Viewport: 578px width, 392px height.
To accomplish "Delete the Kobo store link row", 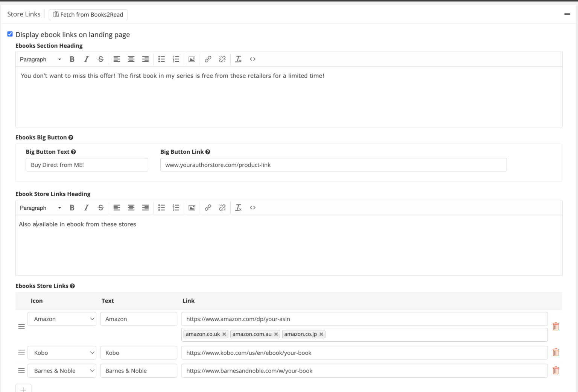I will point(555,352).
